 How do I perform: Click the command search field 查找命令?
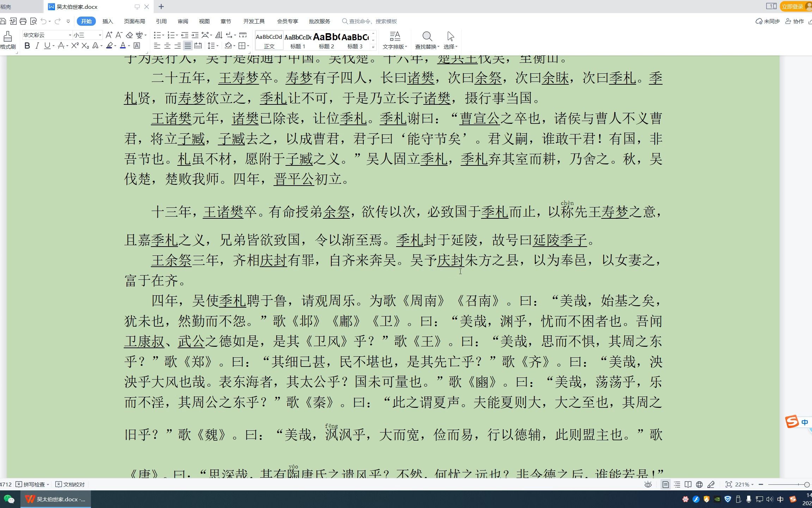370,22
